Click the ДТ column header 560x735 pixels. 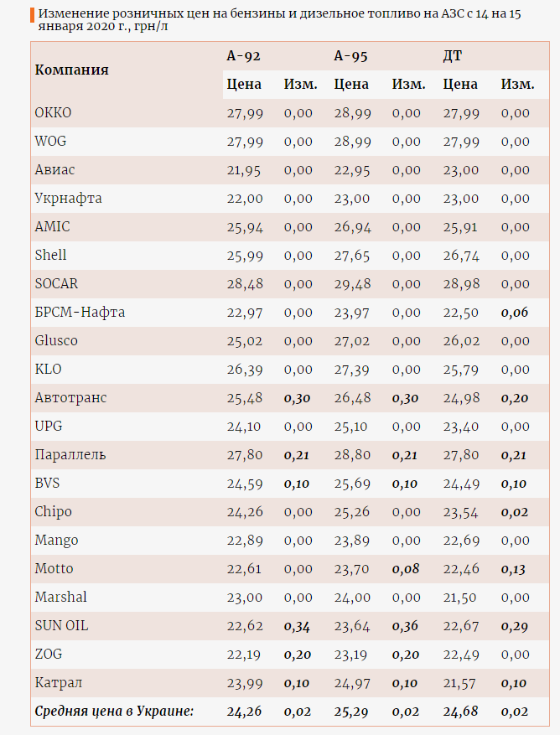[453, 56]
